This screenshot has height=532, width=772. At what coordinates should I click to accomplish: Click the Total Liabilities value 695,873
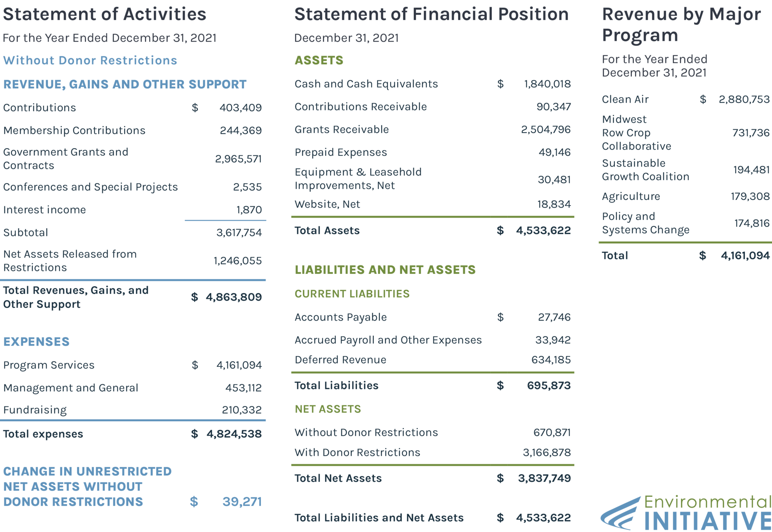[x=549, y=385]
